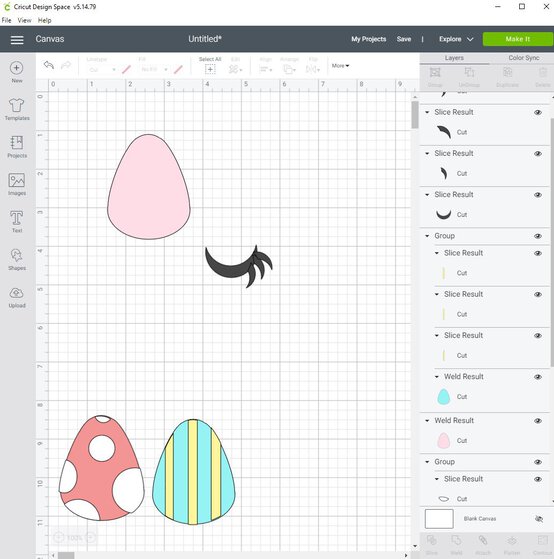The image size is (554, 559).
Task: Click the green Make It button
Action: coord(518,39)
